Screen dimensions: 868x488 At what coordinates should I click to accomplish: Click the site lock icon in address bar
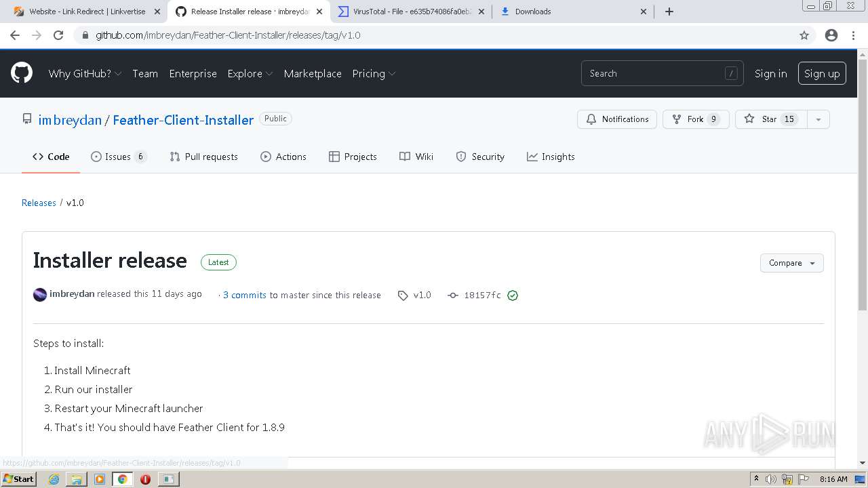[85, 35]
